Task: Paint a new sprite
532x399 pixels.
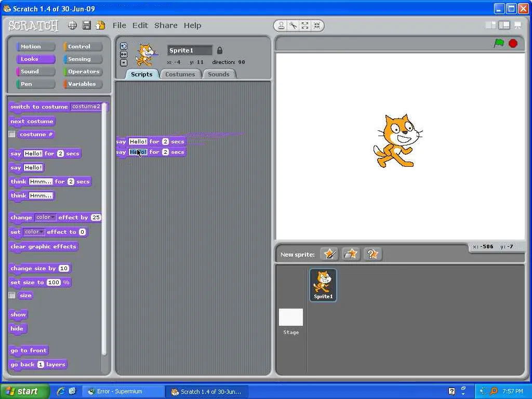Action: 329,254
